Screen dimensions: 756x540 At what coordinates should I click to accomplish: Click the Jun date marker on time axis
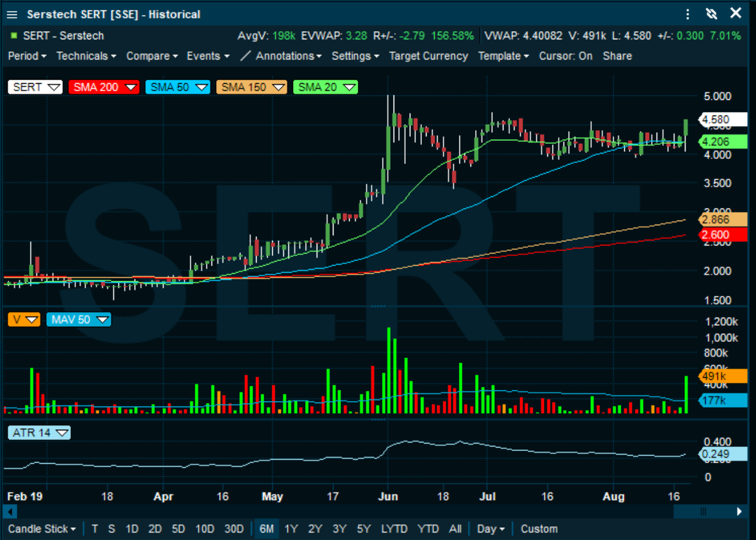[388, 497]
